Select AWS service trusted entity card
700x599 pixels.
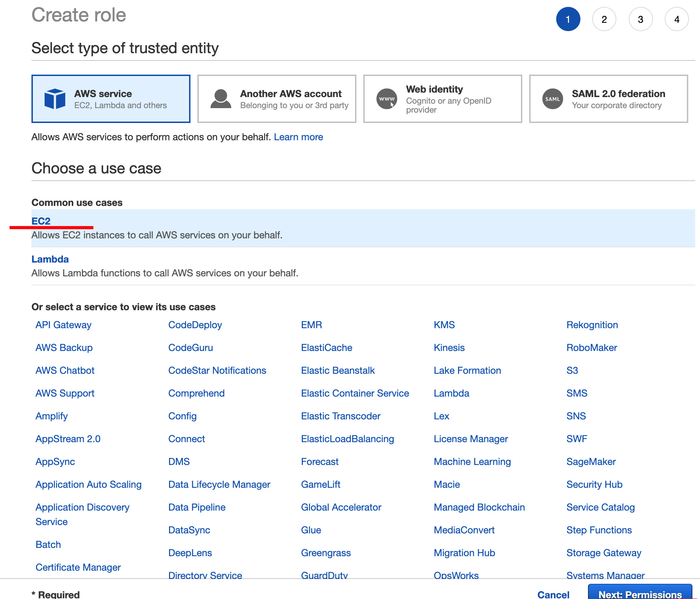coord(111,99)
